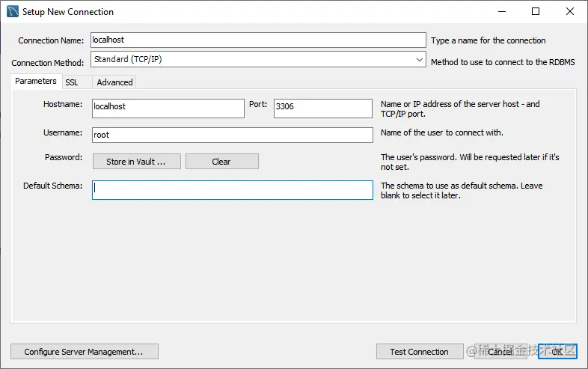Cancel the new connection dialog
The image size is (588, 369).
pyautogui.click(x=500, y=351)
